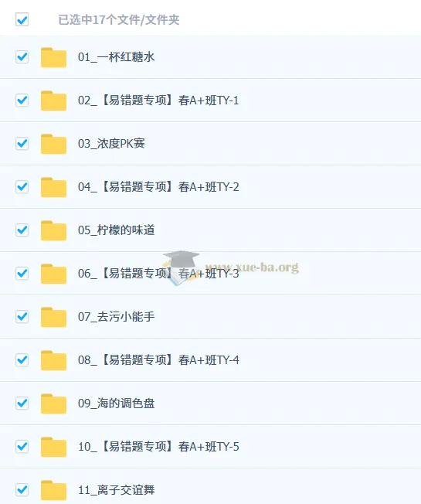421x504 pixels.
Task: Toggle the 11_离子交谊舞 checkbox
Action: (x=22, y=489)
